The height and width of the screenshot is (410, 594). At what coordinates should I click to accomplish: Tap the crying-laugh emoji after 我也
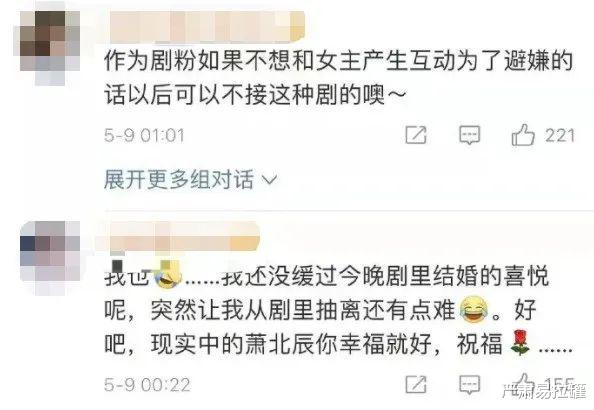pyautogui.click(x=167, y=275)
